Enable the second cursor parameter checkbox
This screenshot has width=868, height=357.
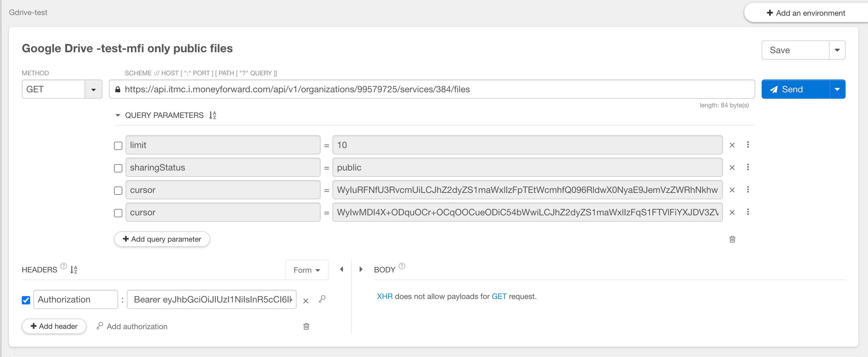coord(118,213)
